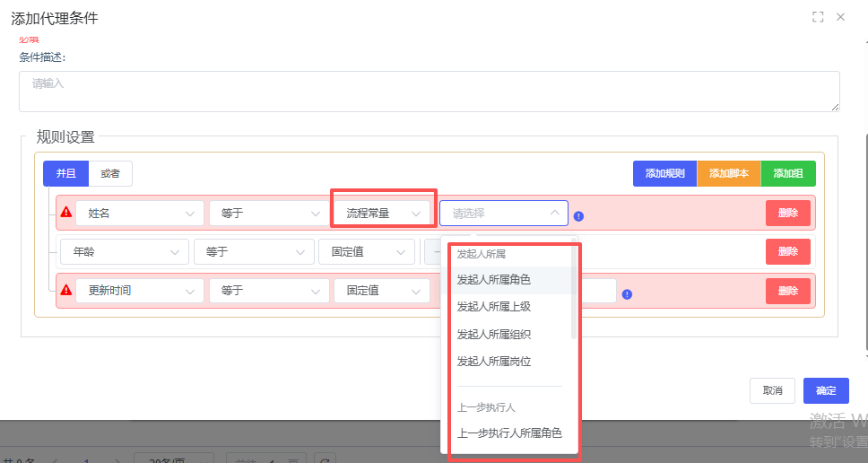This screenshot has width=868, height=463.
Task: Close the 添加代理条件 dialog
Action: 840,17
